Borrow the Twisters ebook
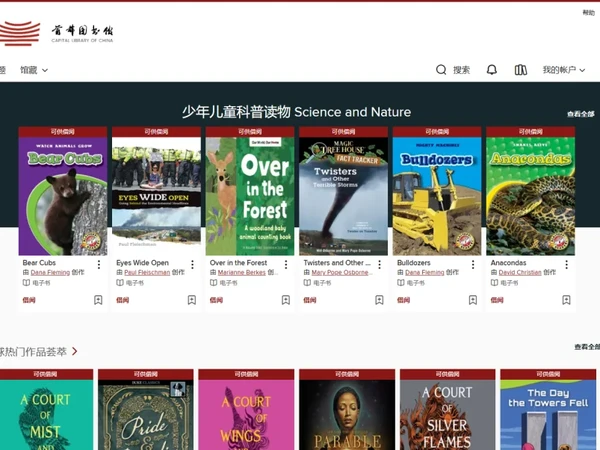This screenshot has width=600, height=450. (x=310, y=300)
